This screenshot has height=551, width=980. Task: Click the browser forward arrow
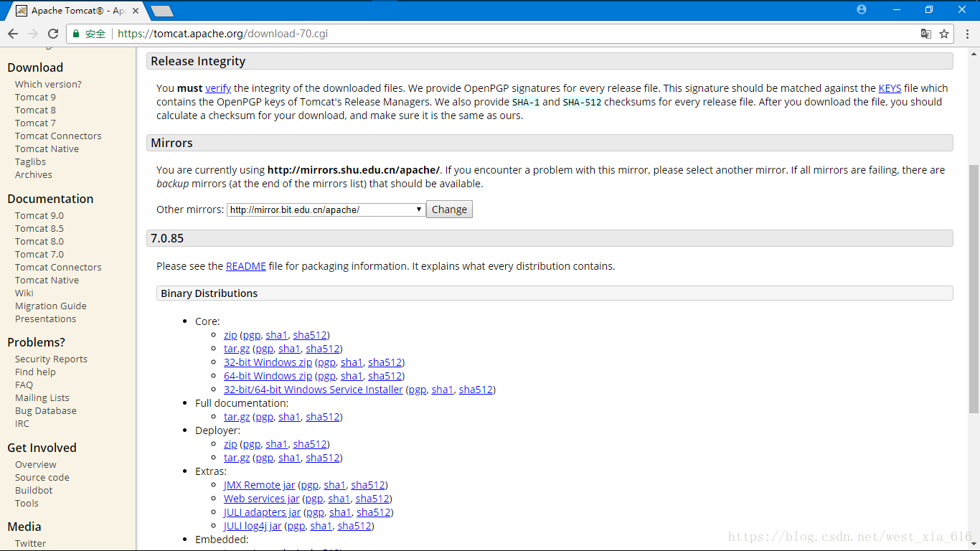[x=33, y=34]
